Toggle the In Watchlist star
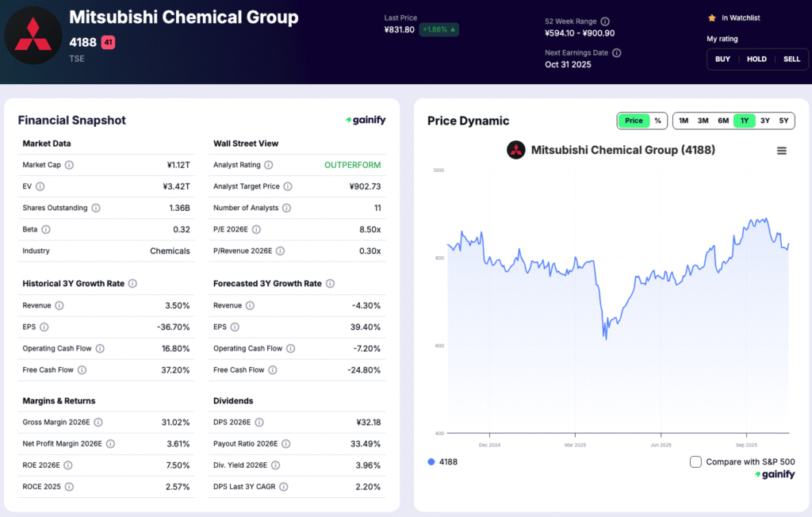Image resolution: width=812 pixels, height=517 pixels. coord(711,17)
